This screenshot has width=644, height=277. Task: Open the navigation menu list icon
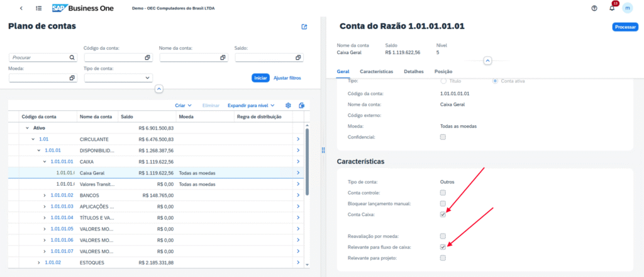pyautogui.click(x=39, y=8)
